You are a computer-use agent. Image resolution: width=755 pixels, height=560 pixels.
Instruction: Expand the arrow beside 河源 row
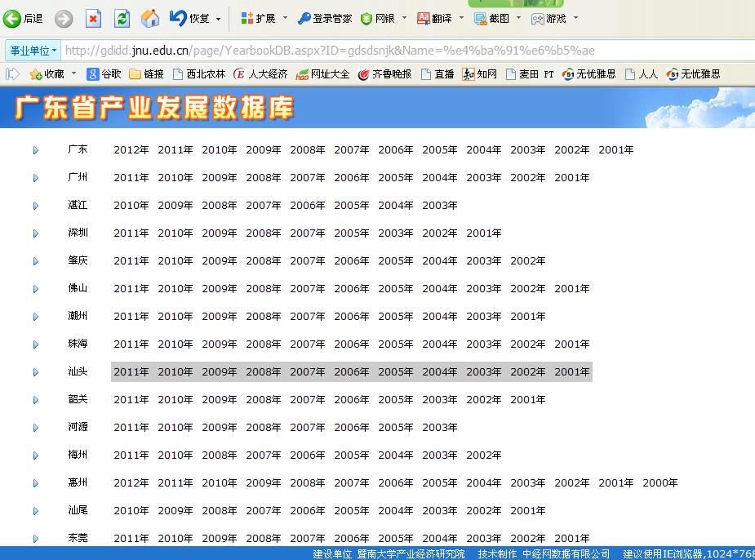(36, 428)
